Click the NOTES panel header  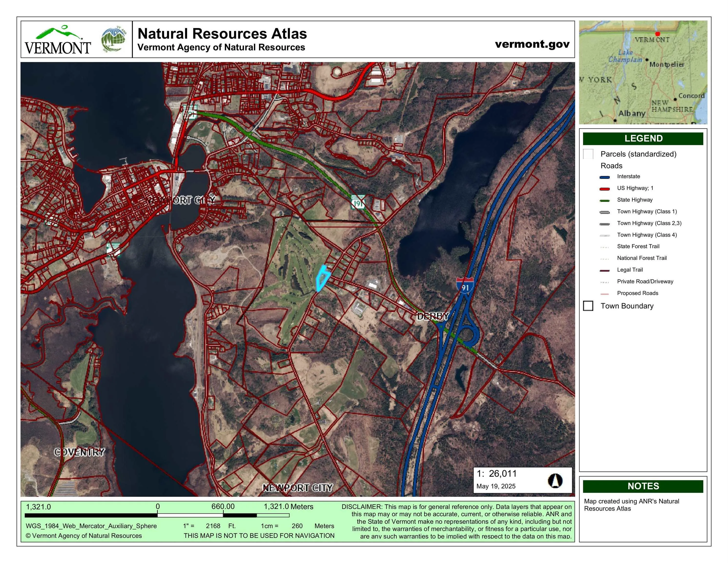point(643,486)
